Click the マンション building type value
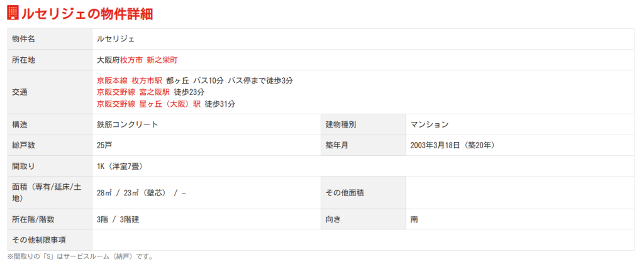The width and height of the screenshot is (644, 274). click(430, 124)
